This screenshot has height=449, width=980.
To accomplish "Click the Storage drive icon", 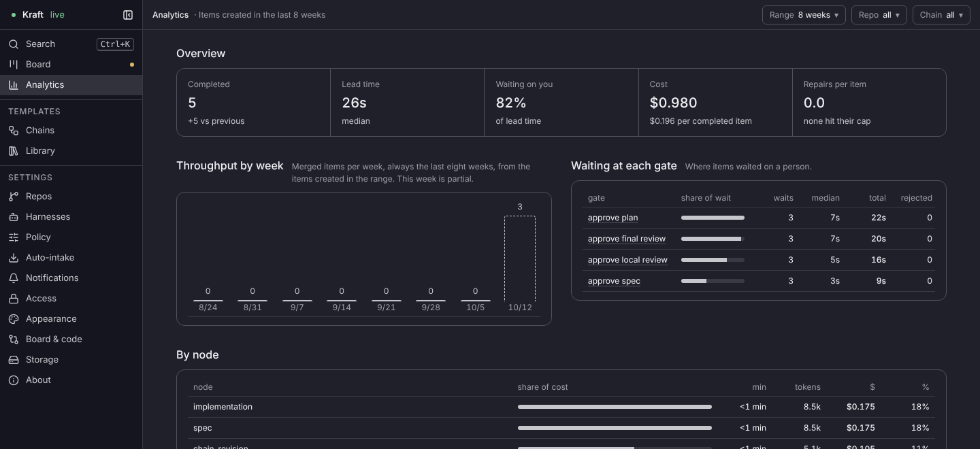I will 14,360.
